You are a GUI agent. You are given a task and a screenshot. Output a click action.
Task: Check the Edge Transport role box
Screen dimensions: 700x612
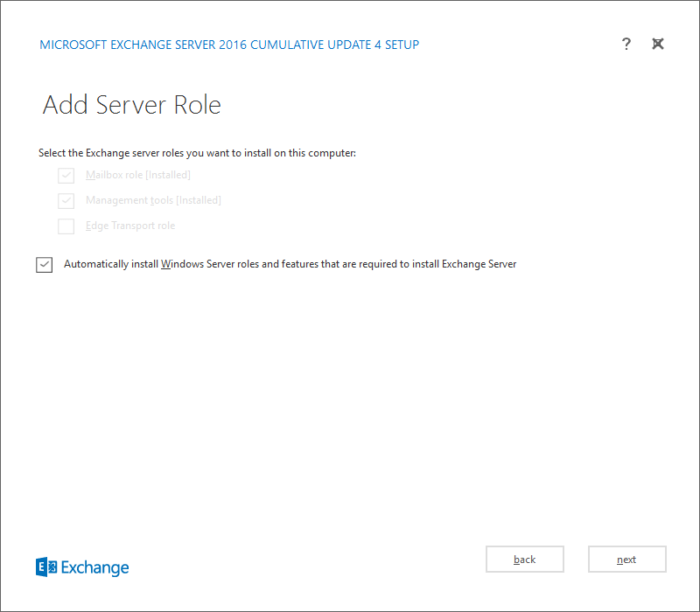pos(66,226)
